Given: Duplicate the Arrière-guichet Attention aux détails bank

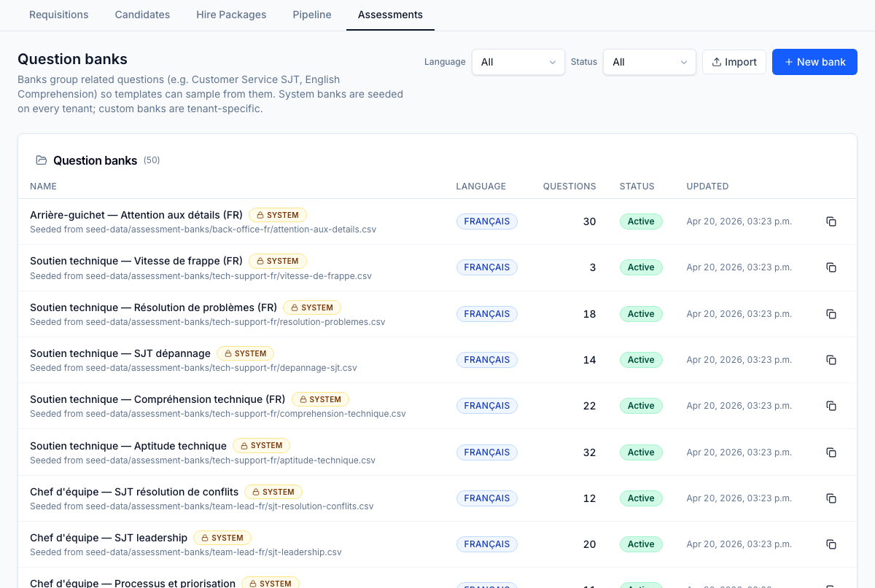Looking at the screenshot, I should click(x=831, y=222).
